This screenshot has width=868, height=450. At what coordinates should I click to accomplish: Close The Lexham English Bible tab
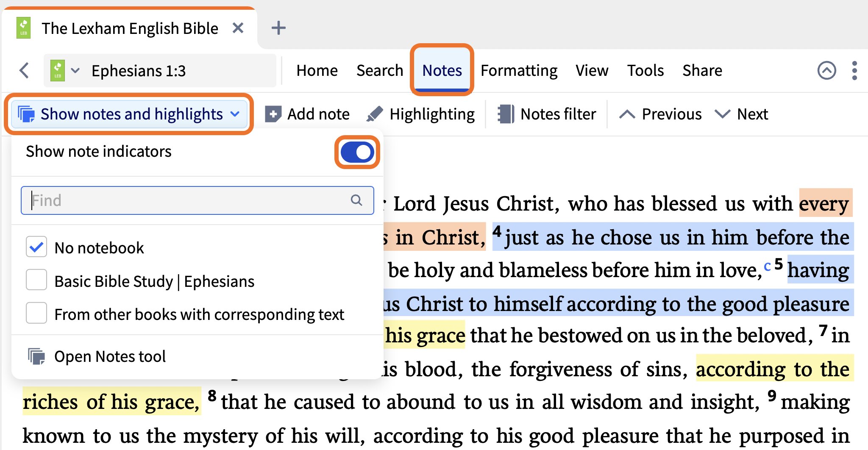tap(238, 28)
